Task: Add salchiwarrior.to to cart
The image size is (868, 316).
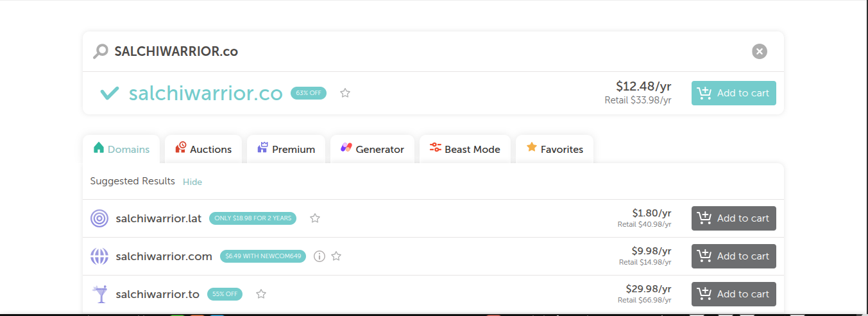Action: click(733, 294)
